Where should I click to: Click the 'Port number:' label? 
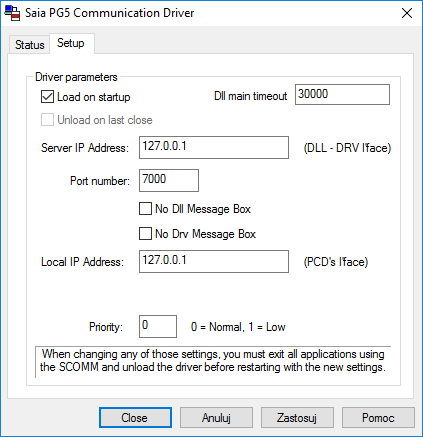pyautogui.click(x=100, y=181)
